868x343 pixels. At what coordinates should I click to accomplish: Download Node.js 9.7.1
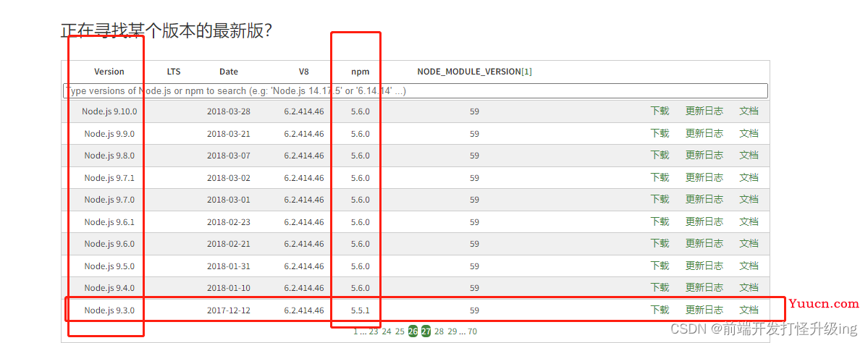[660, 177]
